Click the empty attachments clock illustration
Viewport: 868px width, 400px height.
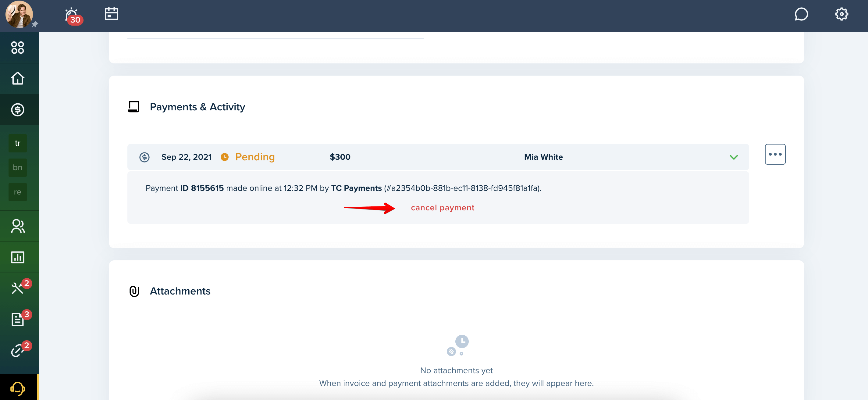(457, 345)
